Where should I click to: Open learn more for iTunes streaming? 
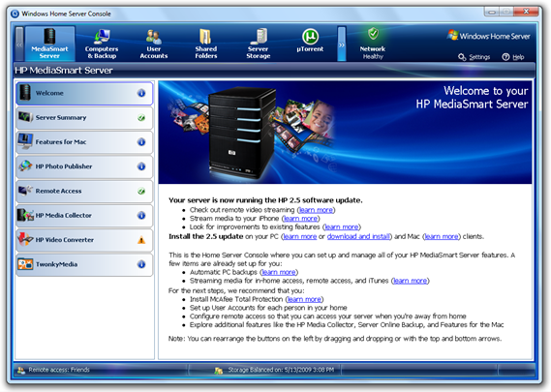[x=411, y=281]
